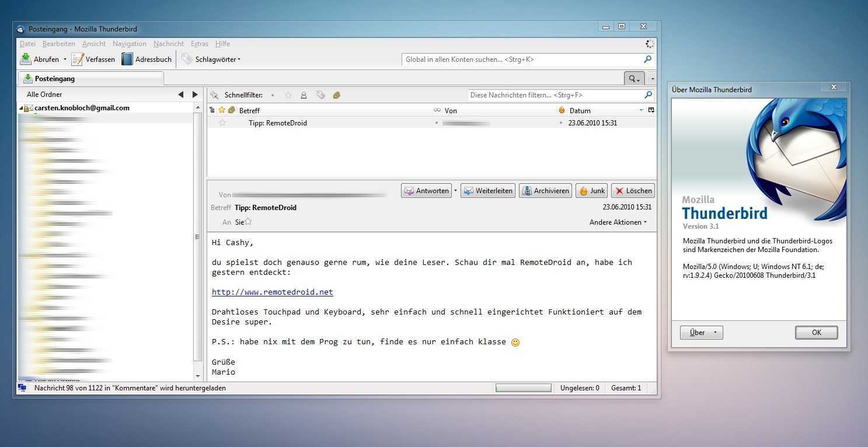Click the global search magnifier icon
868x447 pixels.
click(x=647, y=59)
